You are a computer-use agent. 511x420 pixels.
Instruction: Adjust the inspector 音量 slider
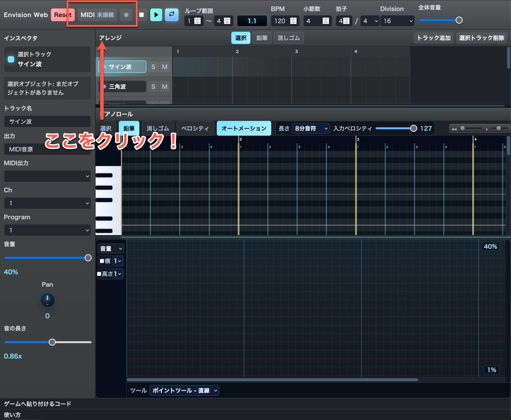click(x=48, y=258)
